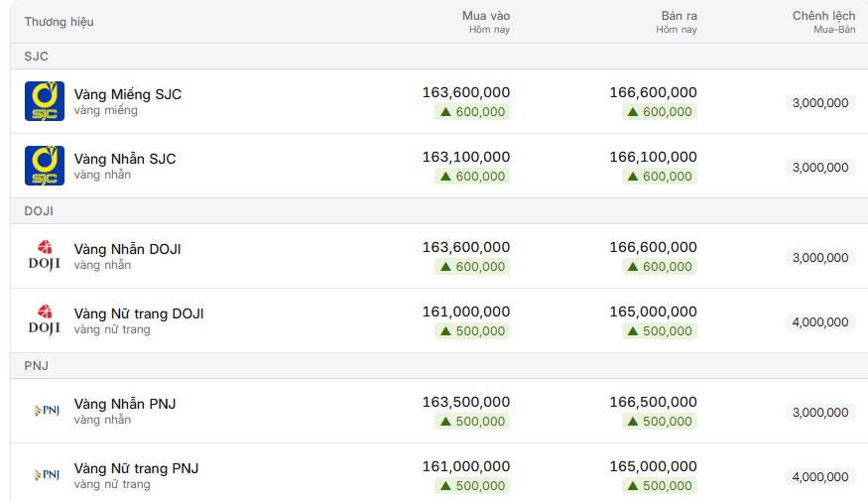Click the 600,000 buy change badge for Vàng Nhẫn DOJI

tap(472, 267)
